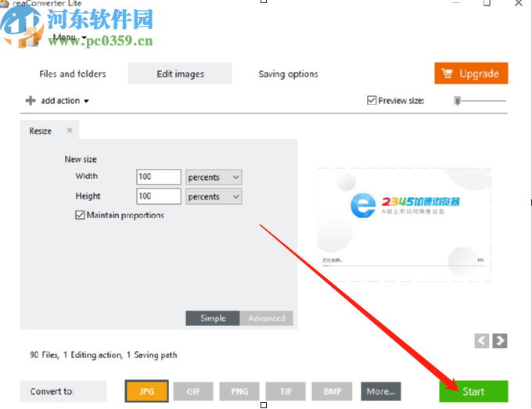
Task: Select PNG as output format
Action: [x=239, y=391]
